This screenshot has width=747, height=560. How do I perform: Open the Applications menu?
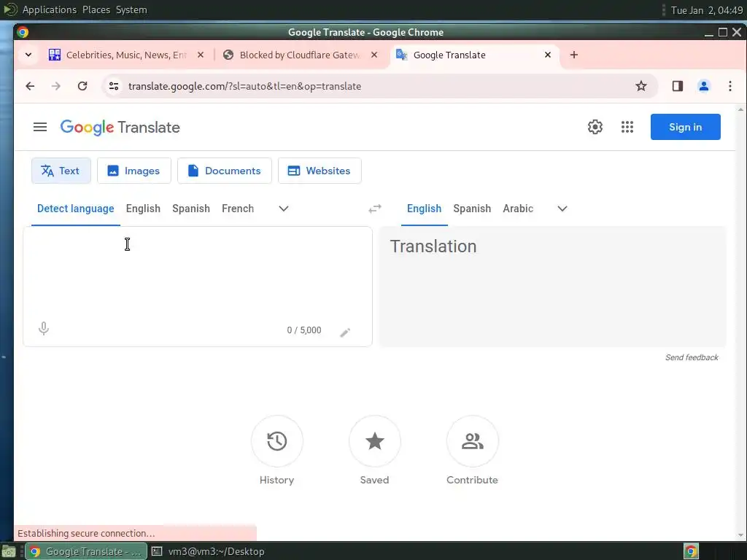[50, 9]
